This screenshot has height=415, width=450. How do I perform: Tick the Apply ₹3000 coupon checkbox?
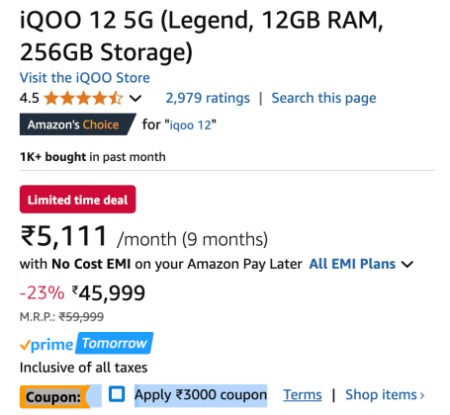point(117,394)
